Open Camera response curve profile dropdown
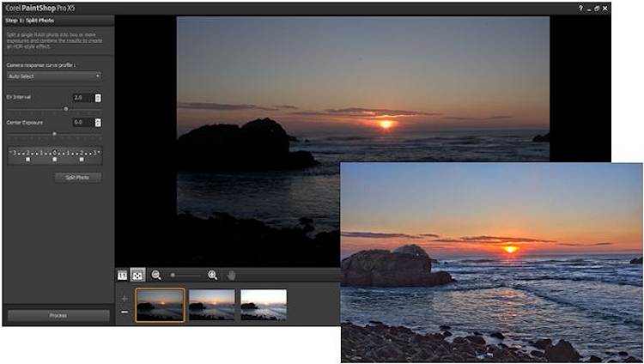The height and width of the screenshot is (364, 644). pyautogui.click(x=55, y=76)
